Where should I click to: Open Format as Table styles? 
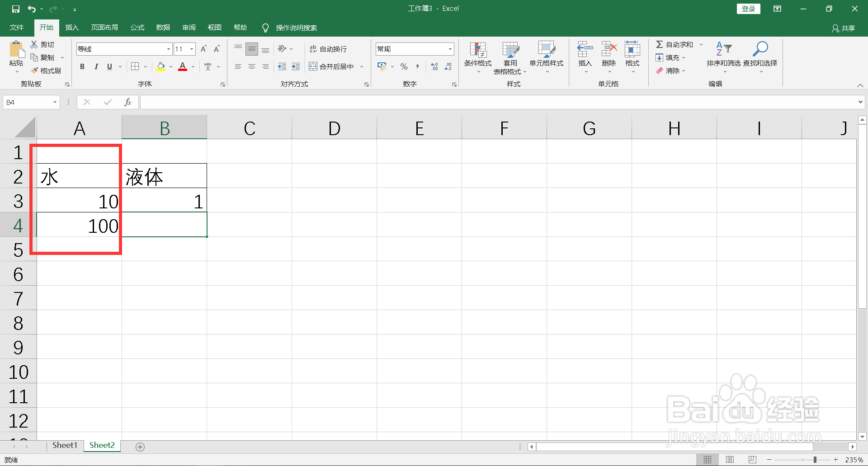[510, 58]
